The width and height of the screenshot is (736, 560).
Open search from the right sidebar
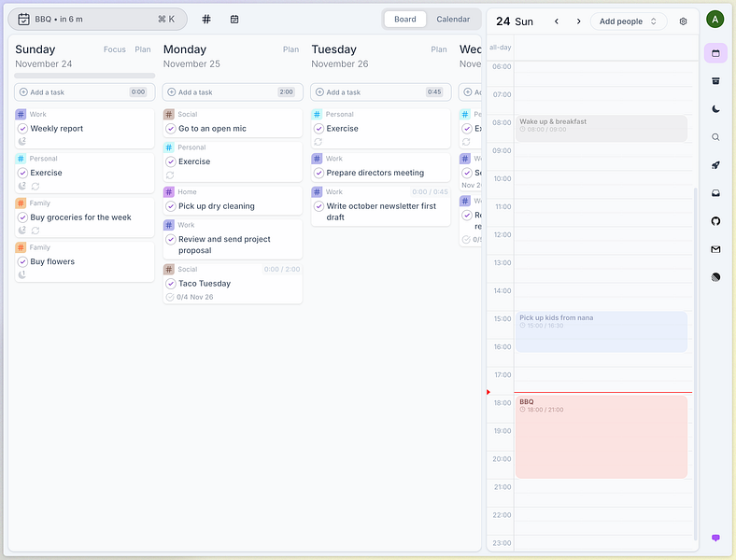click(715, 137)
